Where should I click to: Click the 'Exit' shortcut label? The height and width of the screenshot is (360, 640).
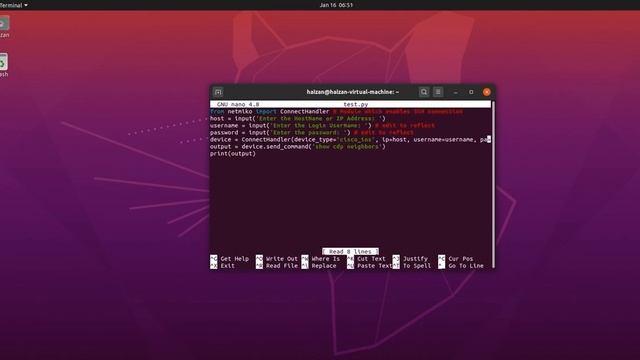click(227, 266)
